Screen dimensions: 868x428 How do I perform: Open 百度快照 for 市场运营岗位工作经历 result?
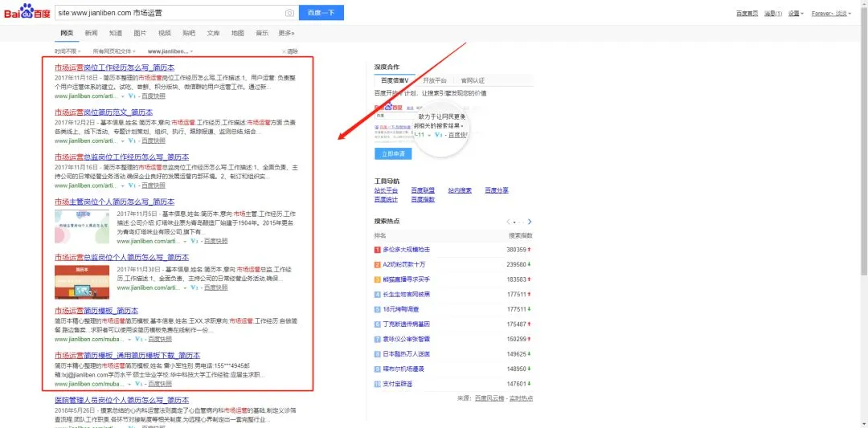point(154,96)
